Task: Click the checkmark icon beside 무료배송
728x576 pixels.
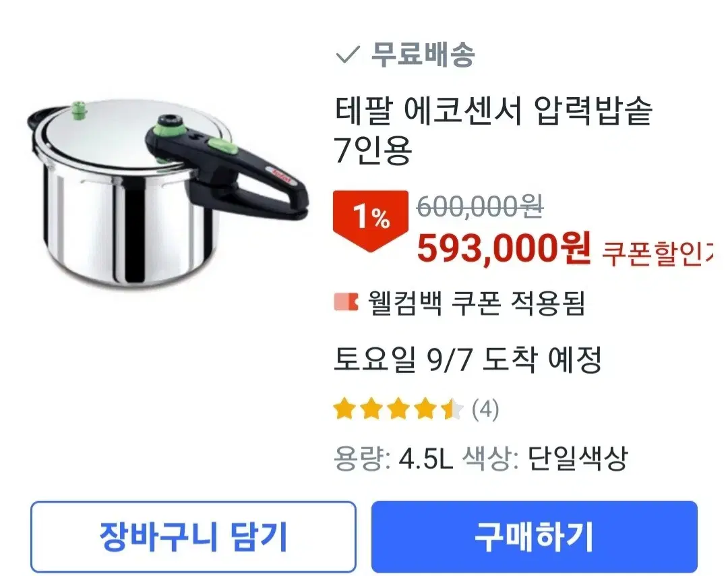Action: (347, 55)
